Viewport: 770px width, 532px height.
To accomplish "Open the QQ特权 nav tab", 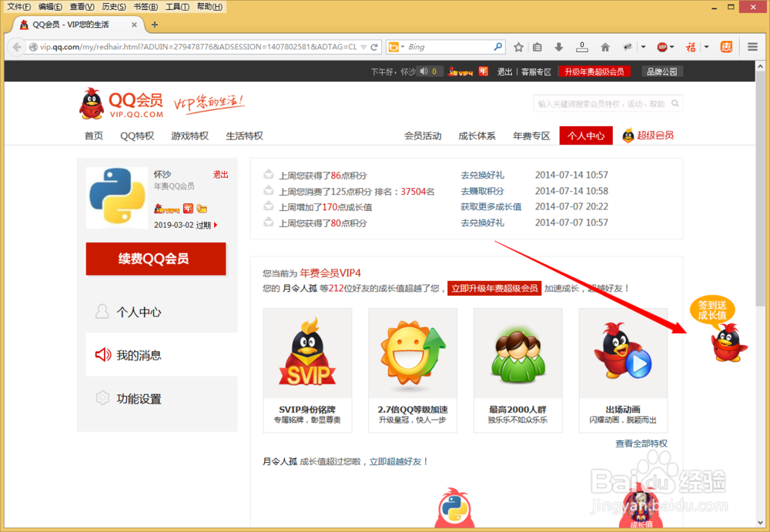I will [x=137, y=136].
